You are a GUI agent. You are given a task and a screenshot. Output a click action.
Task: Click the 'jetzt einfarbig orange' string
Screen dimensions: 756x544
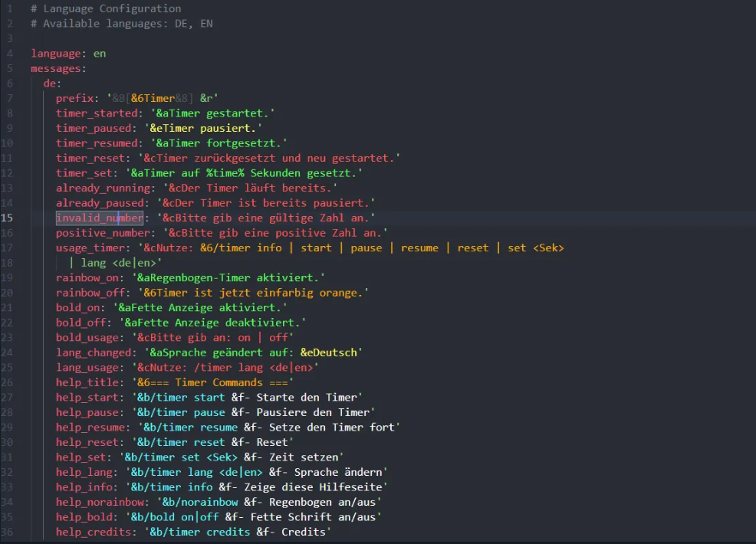288,293
